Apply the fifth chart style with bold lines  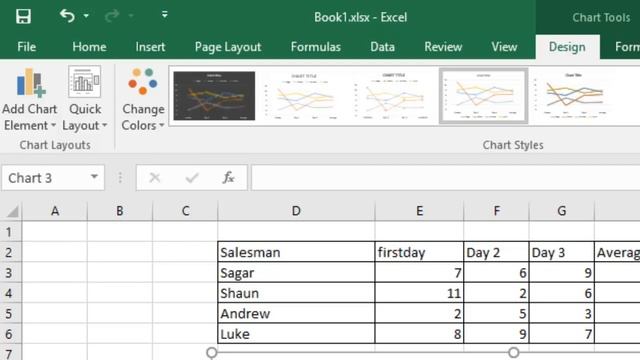click(573, 96)
